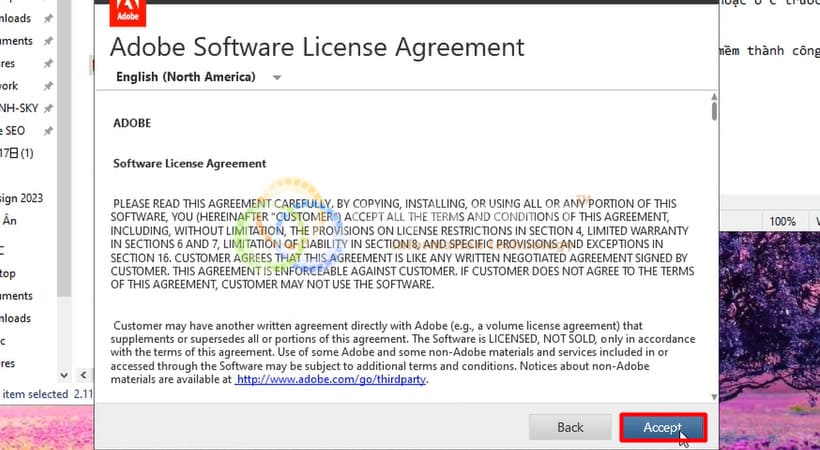The image size is (820, 450).
Task: Click the Explorer horizontal scroll left arrow
Action: pyautogui.click(x=84, y=375)
